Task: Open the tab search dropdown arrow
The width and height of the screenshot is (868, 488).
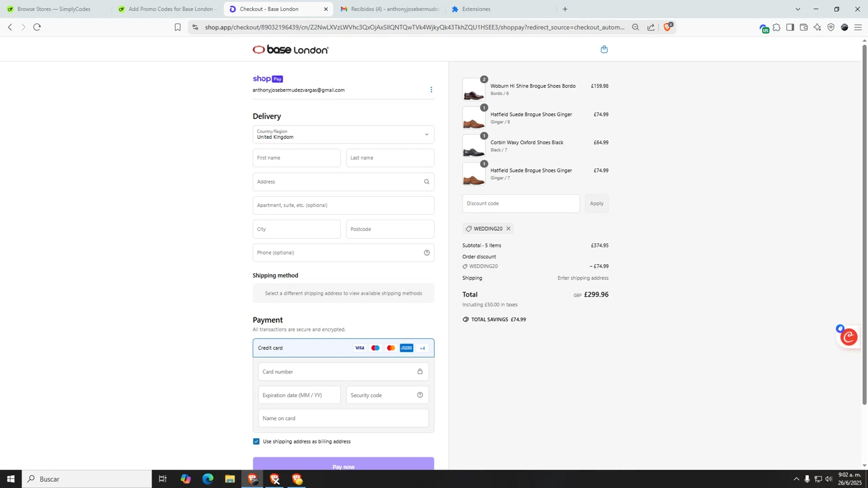Action: [x=797, y=9]
